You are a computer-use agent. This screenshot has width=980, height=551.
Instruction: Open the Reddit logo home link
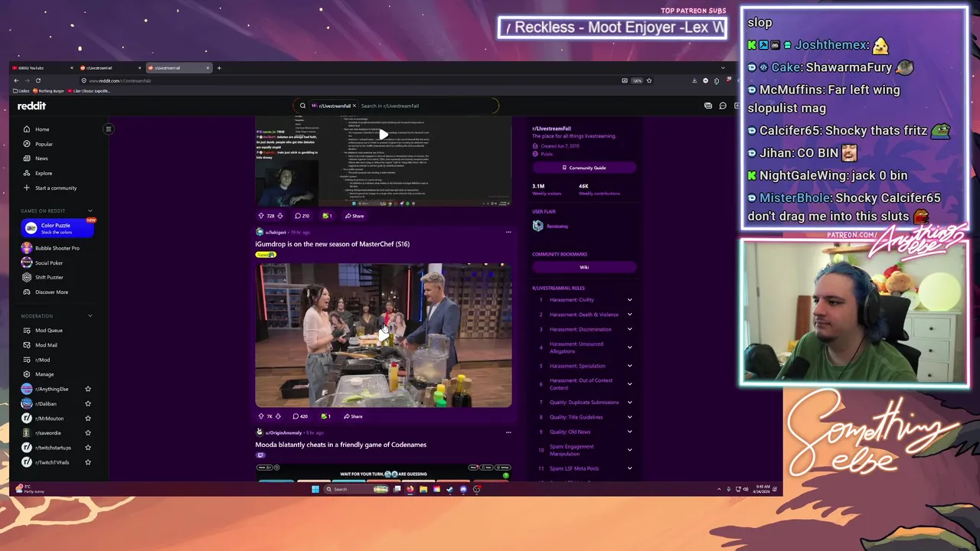pos(31,106)
